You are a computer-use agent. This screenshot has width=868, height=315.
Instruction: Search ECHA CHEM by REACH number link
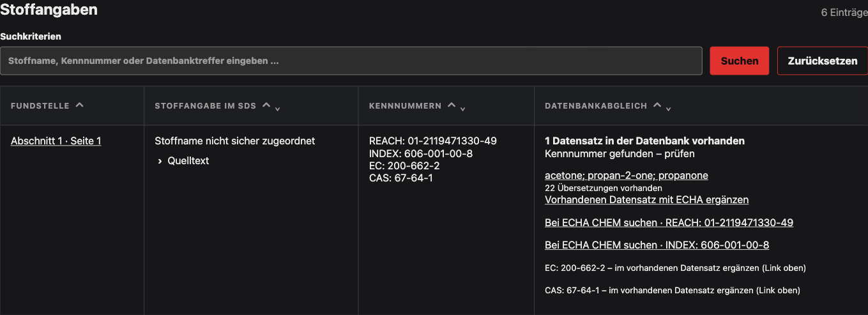(x=669, y=223)
